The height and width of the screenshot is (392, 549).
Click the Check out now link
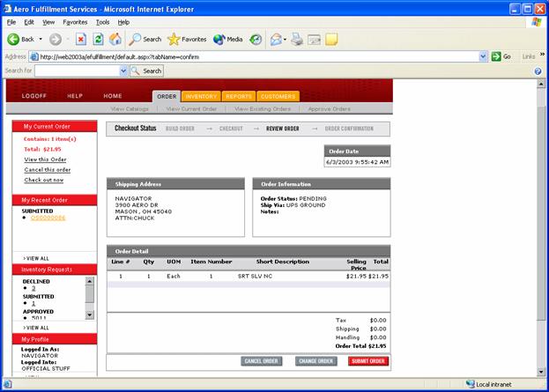44,180
